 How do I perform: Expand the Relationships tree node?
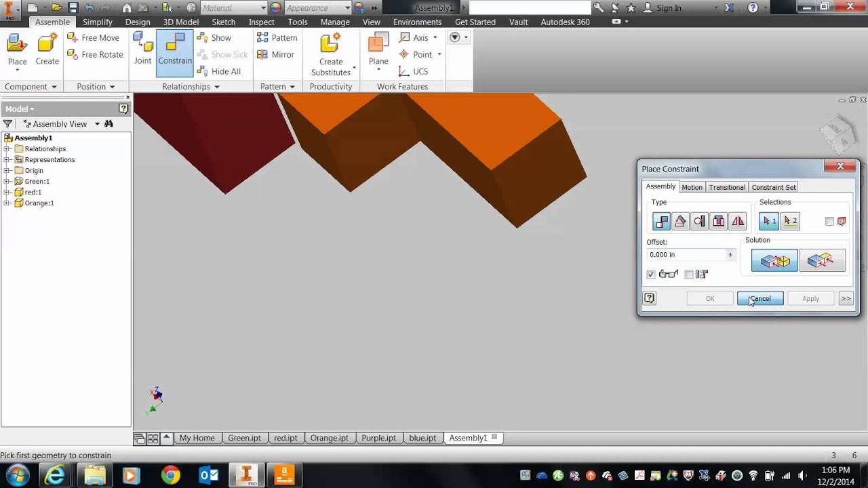point(7,149)
